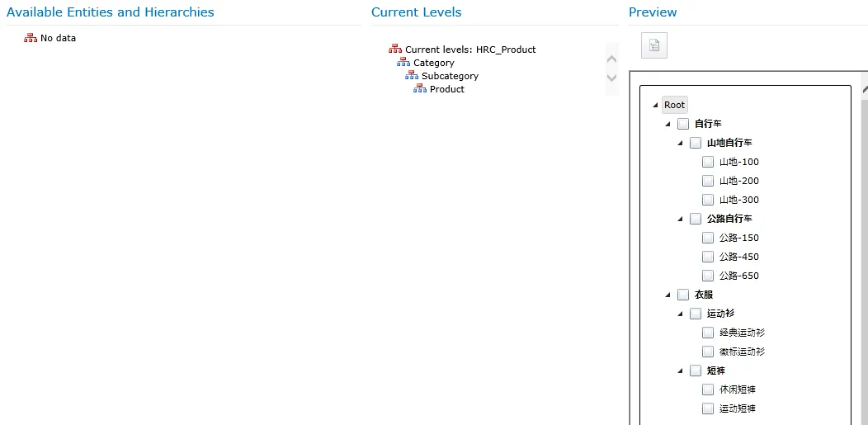Click the No data hierarchy icon
Image resolution: width=868 pixels, height=425 pixels.
point(31,38)
